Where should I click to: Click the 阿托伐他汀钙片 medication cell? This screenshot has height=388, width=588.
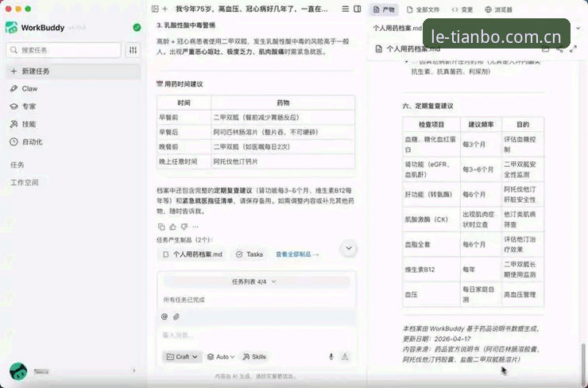(x=283, y=161)
